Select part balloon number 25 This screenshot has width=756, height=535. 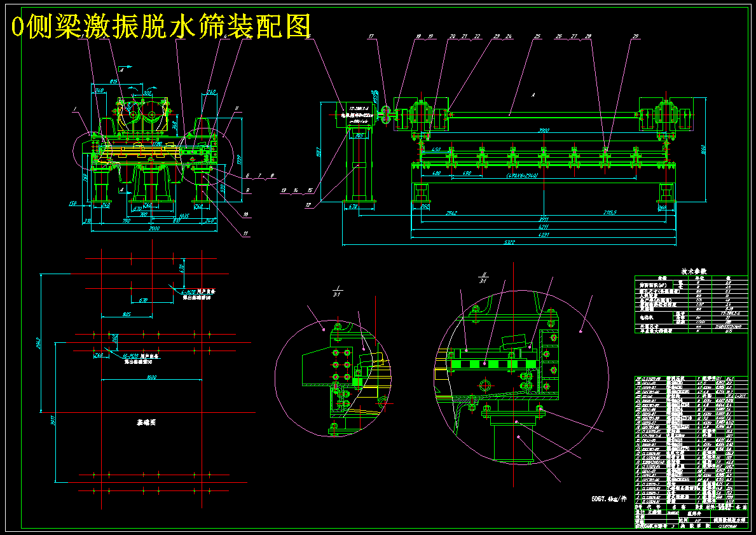point(537,36)
